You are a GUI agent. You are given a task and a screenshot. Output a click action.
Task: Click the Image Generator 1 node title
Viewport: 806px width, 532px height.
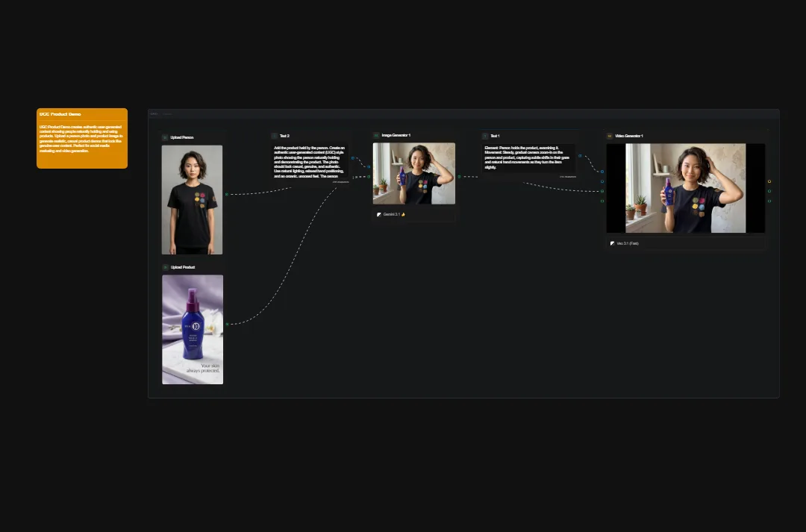pos(395,135)
